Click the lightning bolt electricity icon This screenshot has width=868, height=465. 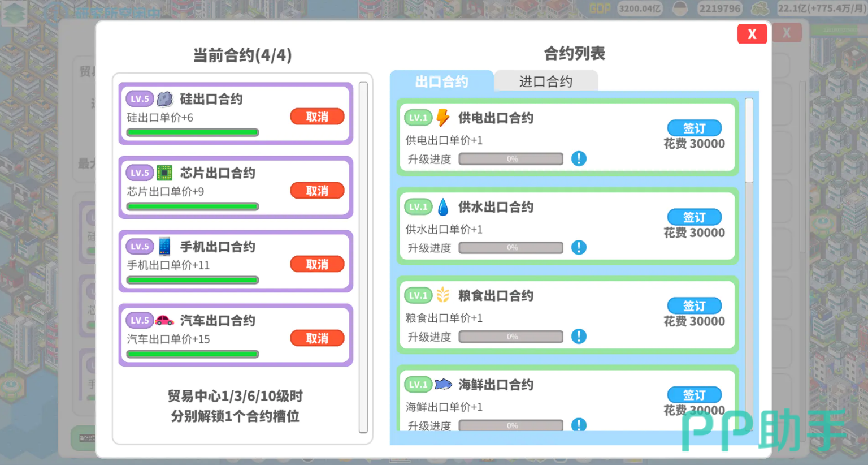[443, 118]
